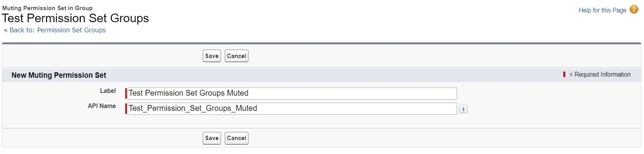
Task: Click the top Cancel button
Action: pos(236,56)
